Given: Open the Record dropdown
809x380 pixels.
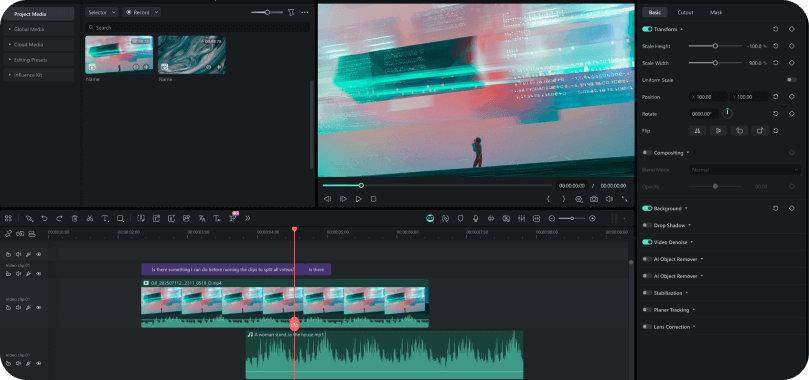Looking at the screenshot, I should pyautogui.click(x=141, y=12).
